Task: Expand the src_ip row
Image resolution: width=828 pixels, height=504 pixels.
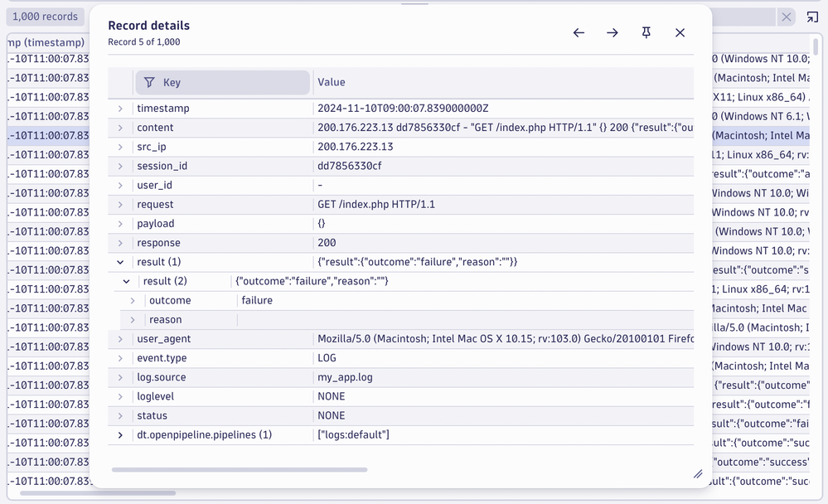Action: point(120,147)
